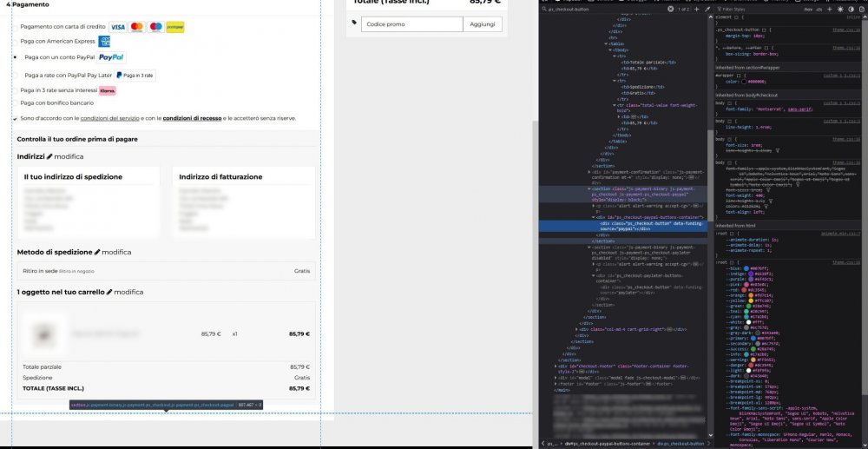This screenshot has width=868, height=449.
Task: Toggle the terms agreement checkbox
Action: (15, 118)
